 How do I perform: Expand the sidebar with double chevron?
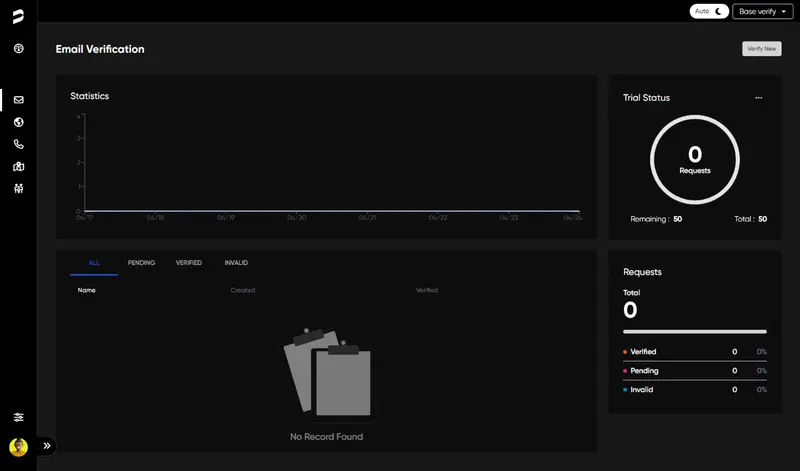[x=47, y=446]
